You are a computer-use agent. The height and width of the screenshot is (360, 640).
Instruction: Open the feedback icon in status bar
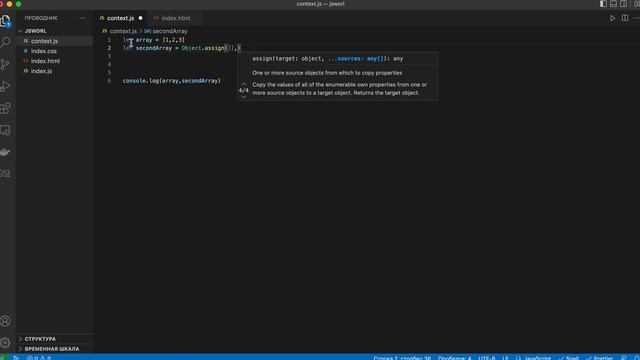(x=624, y=358)
